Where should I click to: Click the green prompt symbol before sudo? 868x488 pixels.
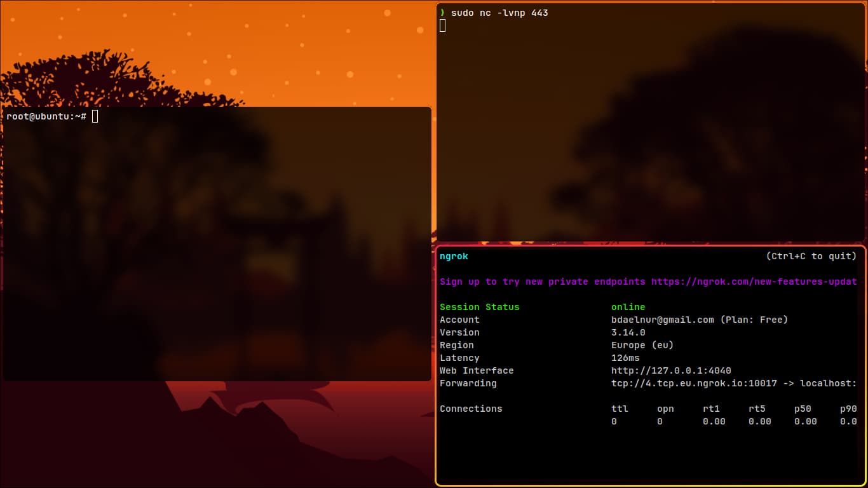point(442,13)
